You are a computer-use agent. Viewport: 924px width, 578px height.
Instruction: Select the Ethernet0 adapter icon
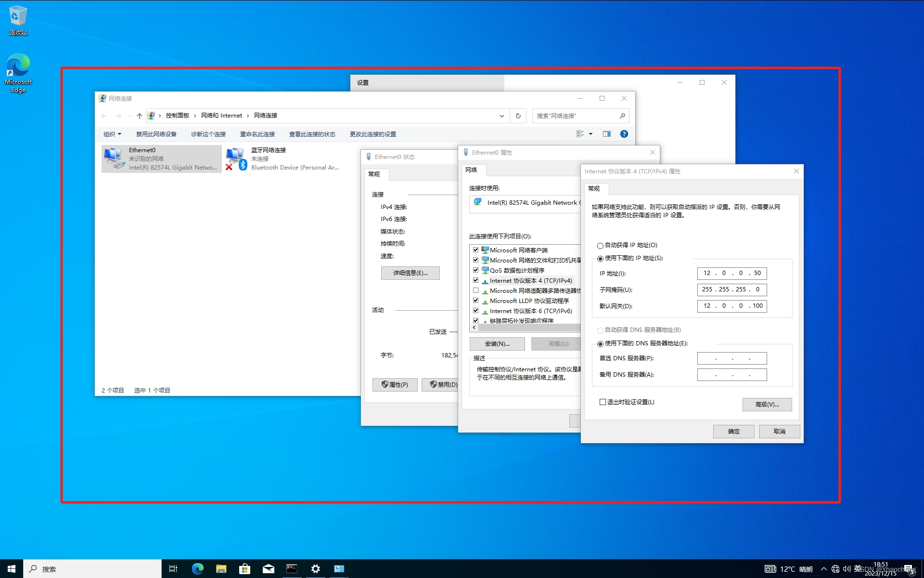click(x=114, y=158)
